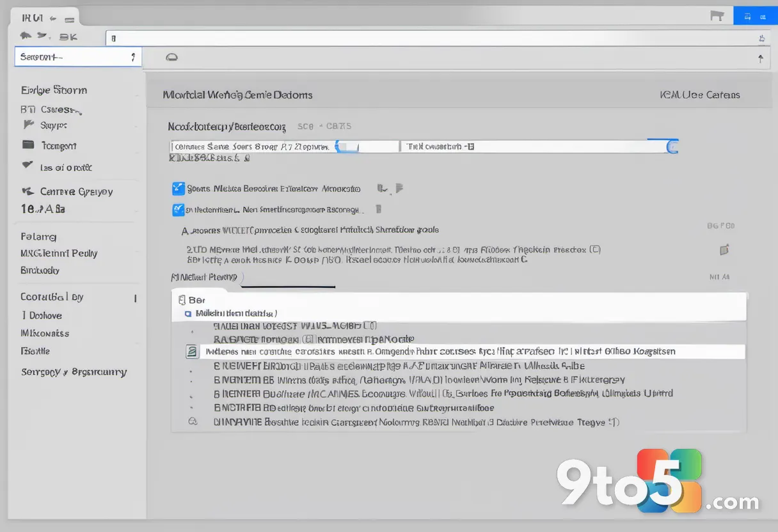The width and height of the screenshot is (778, 532).
Task: Select the highlighted white row in the list
Action: (472, 352)
